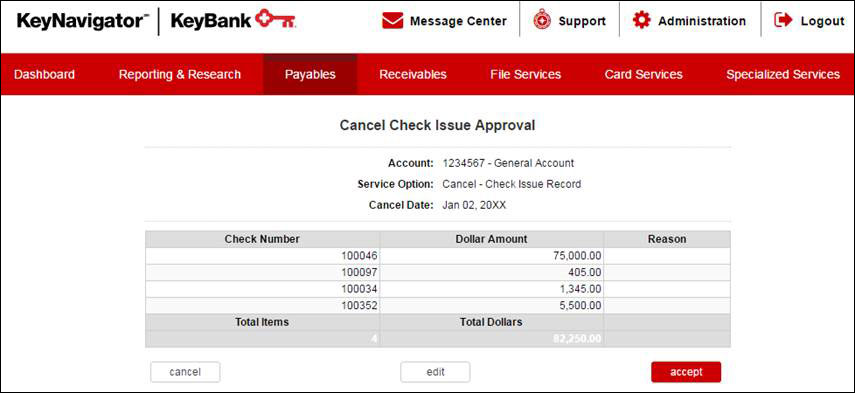Open Card Services menu
This screenshot has width=855, height=393.
tap(643, 74)
